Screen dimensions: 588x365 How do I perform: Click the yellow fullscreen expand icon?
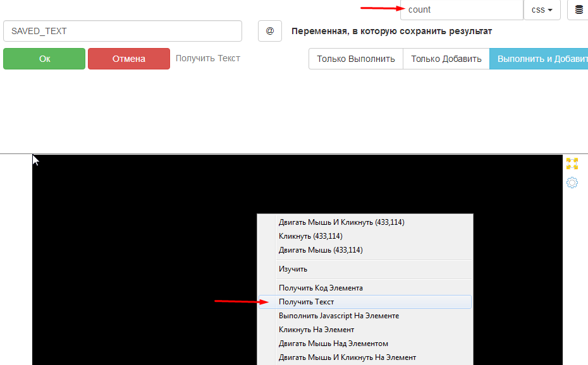click(x=572, y=164)
